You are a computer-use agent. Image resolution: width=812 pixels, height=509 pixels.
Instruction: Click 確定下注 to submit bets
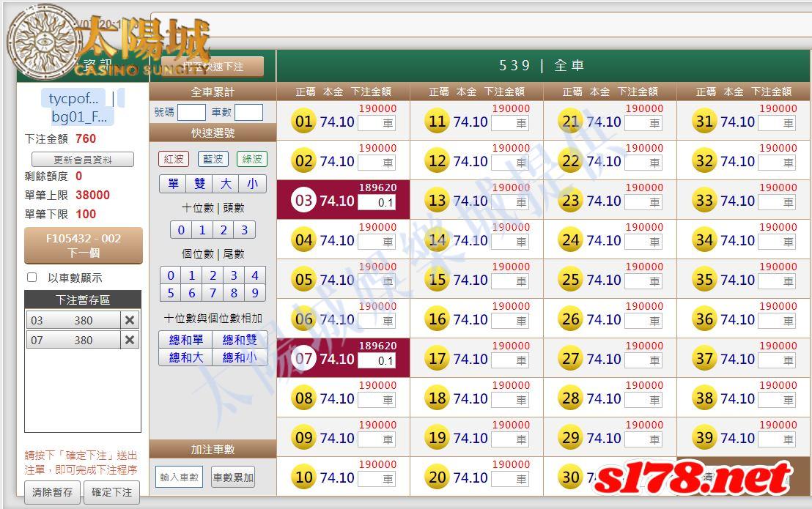pos(112,492)
